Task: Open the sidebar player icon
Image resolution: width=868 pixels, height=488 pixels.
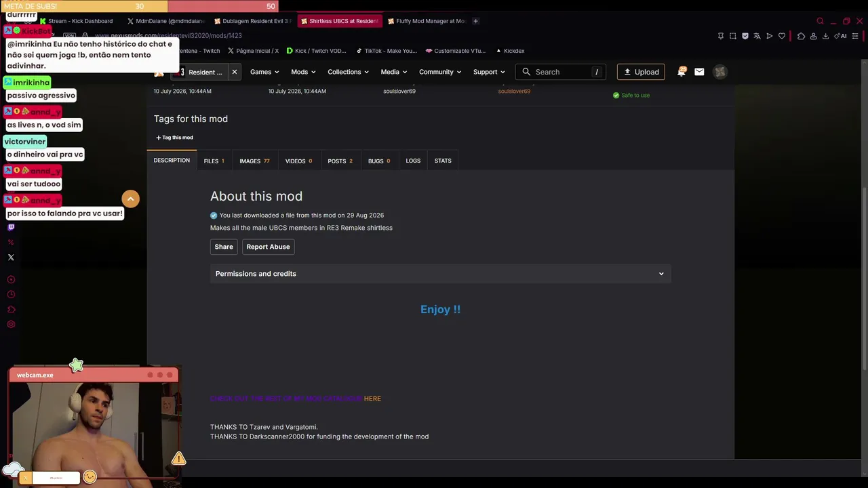Action: point(11,279)
